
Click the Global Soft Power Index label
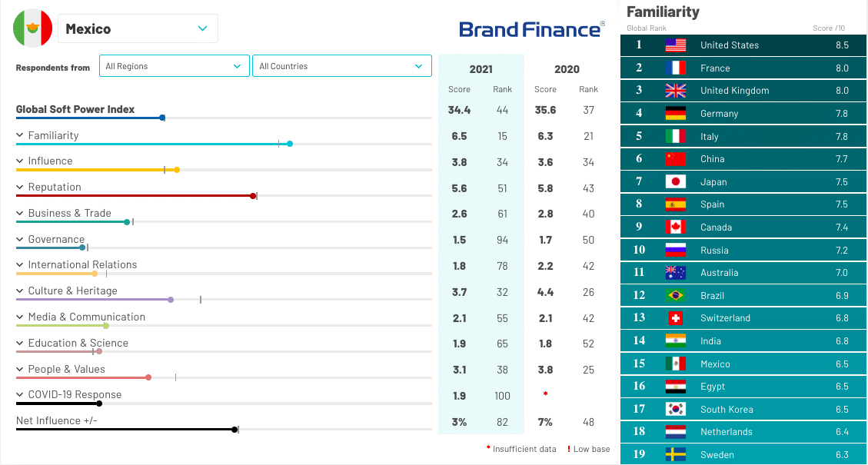coord(75,109)
